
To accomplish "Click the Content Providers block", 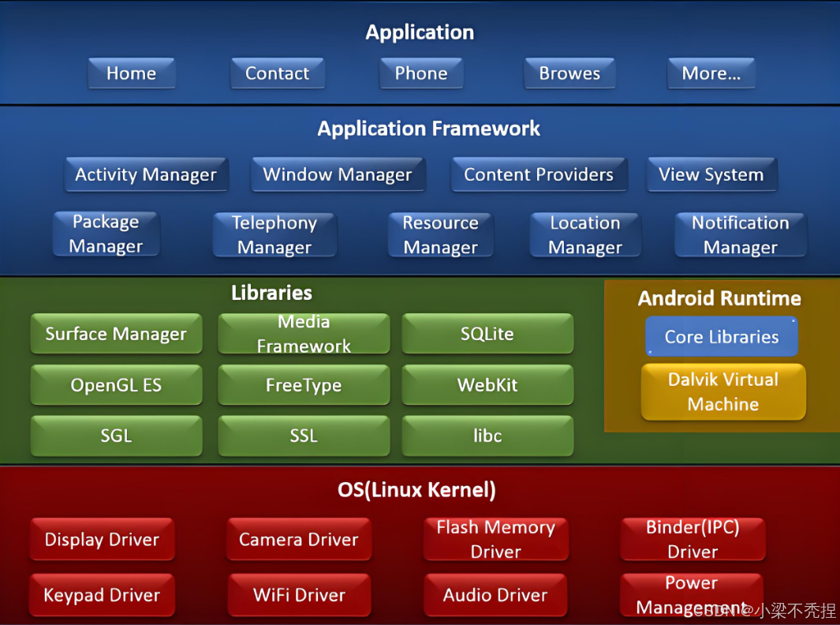I will 539,174.
